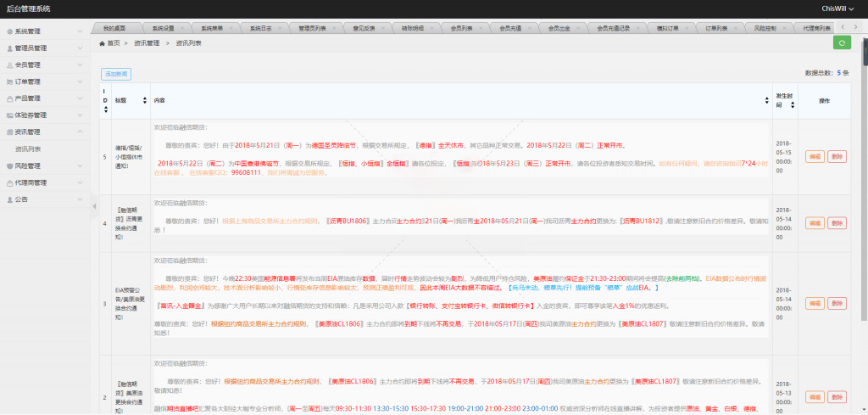
Task: Select 资讯列表 in the sidebar
Action: [x=30, y=149]
